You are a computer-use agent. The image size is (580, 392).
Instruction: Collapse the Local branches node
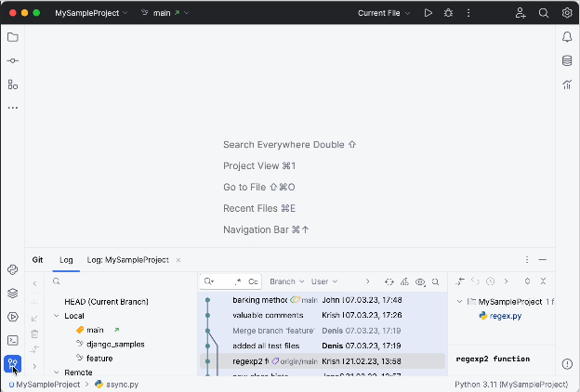(x=56, y=316)
